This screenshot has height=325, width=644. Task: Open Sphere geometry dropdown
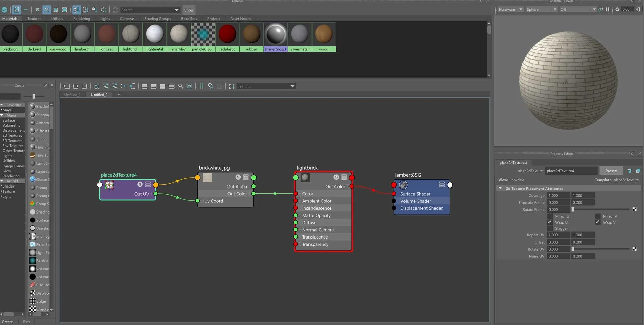tap(541, 9)
